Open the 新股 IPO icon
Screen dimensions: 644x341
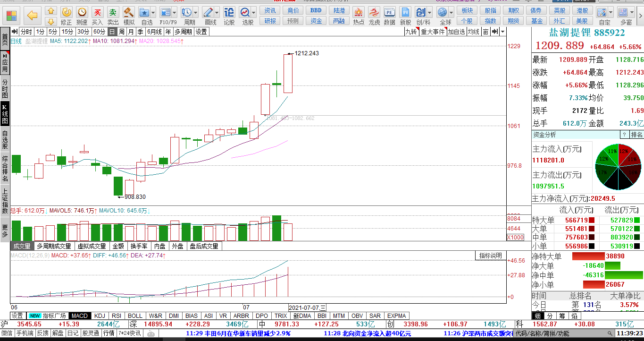405,16
